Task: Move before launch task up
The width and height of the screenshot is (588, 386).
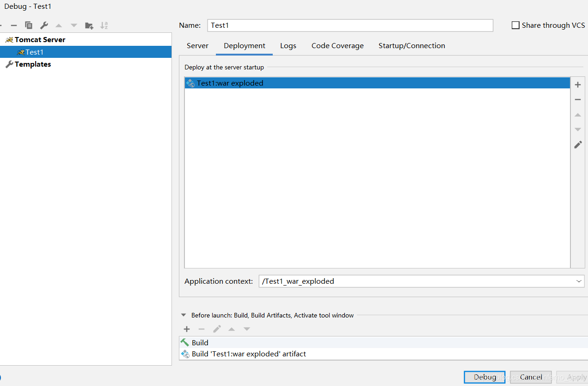Action: [x=232, y=329]
